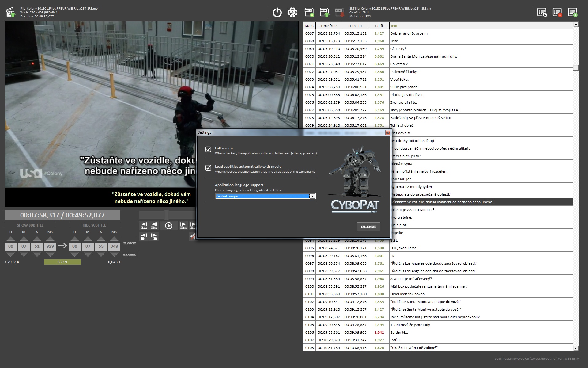Select subtitle row 0096 'ID.'
588x368 pixels.
tap(438, 256)
